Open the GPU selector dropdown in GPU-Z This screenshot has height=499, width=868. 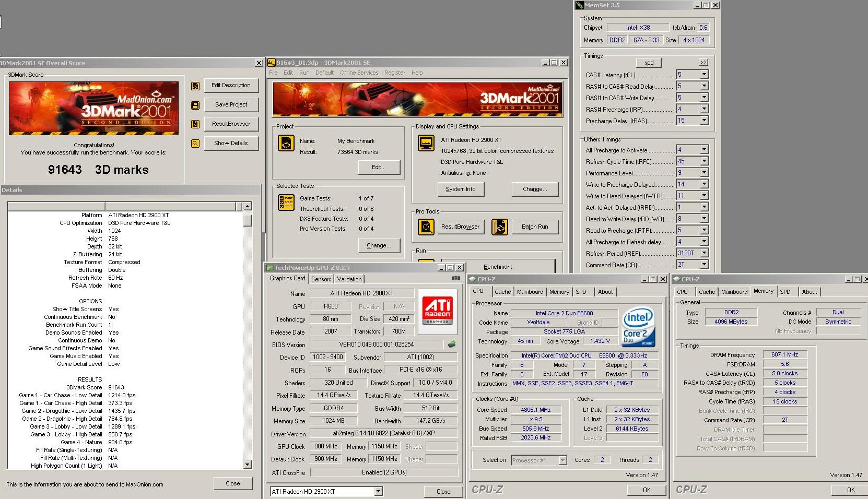pos(379,492)
